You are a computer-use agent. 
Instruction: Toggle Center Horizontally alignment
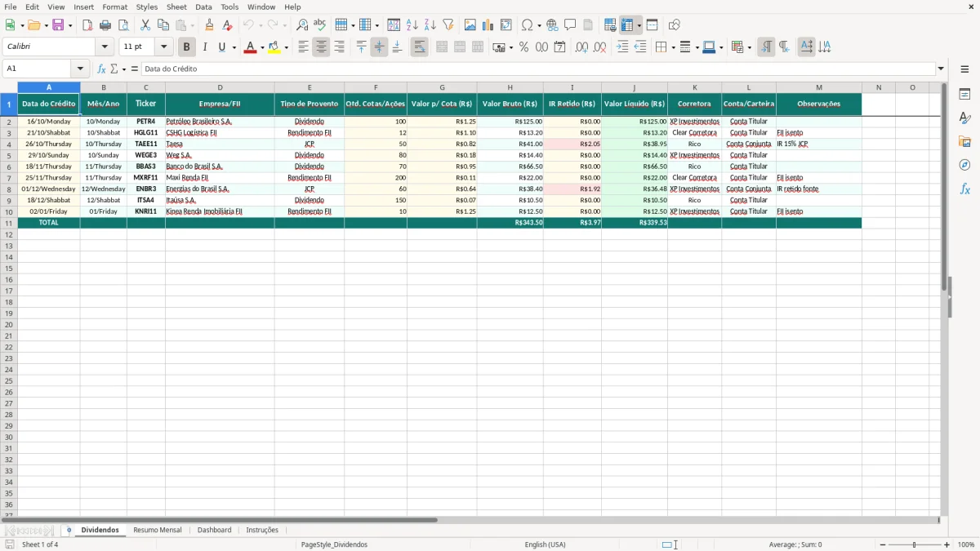click(x=321, y=47)
